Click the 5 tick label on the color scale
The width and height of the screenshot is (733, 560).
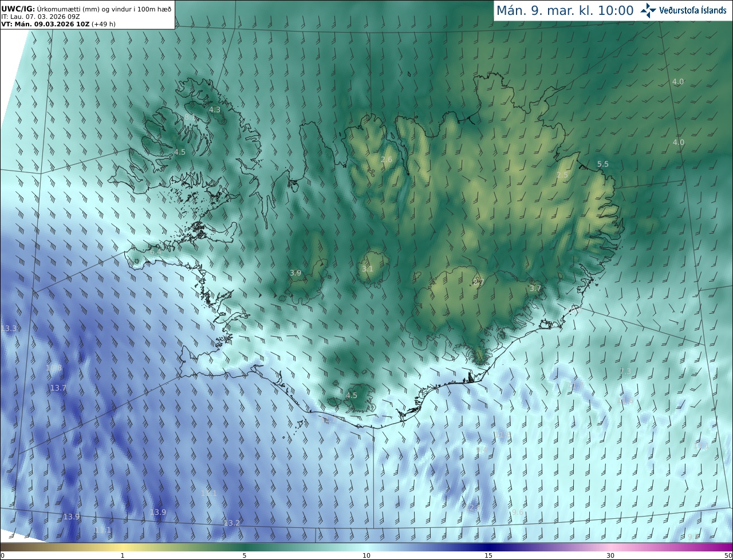[x=245, y=555]
